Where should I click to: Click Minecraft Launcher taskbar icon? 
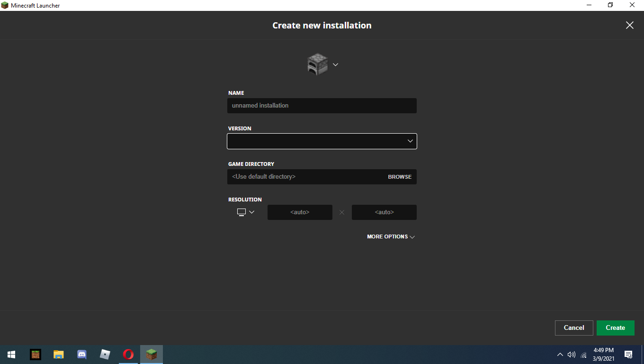coord(151,355)
